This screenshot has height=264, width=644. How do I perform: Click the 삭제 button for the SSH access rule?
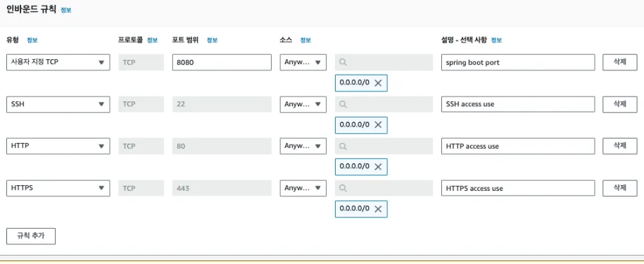tap(620, 104)
